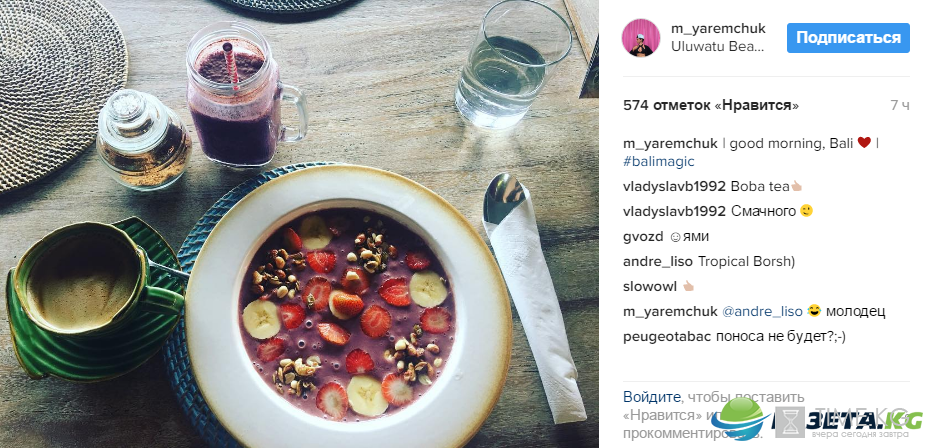Click the Подписаться follow button
This screenshot has width=930, height=448.
[x=848, y=38]
